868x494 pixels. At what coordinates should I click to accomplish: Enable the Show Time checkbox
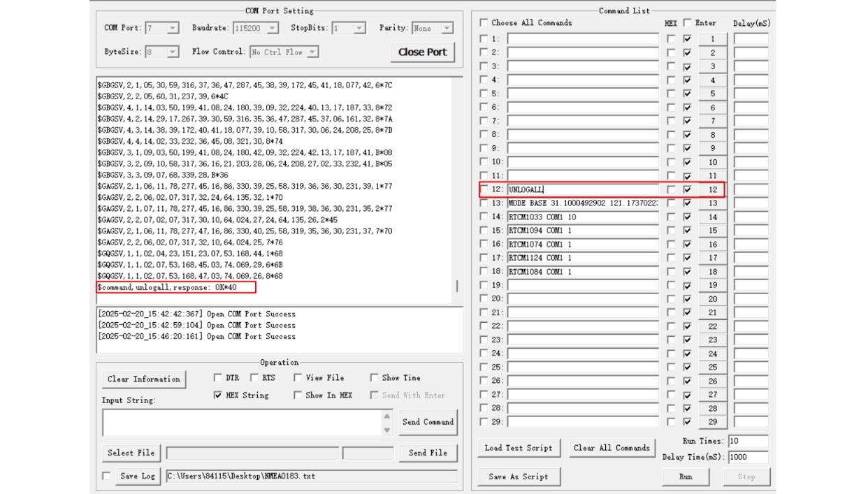[x=374, y=378]
